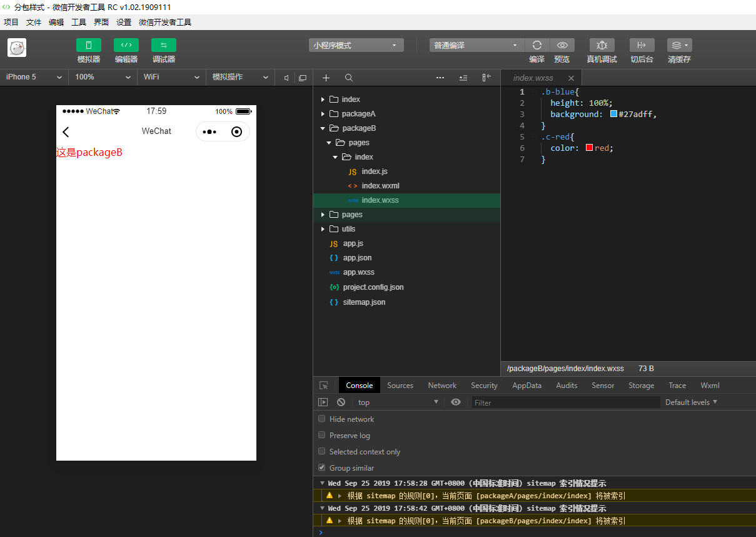
Task: Search files with magnifier icon
Action: tap(349, 78)
